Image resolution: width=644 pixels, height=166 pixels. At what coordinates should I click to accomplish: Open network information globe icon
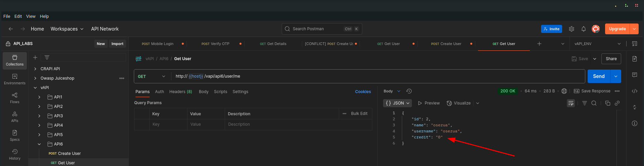[564, 91]
